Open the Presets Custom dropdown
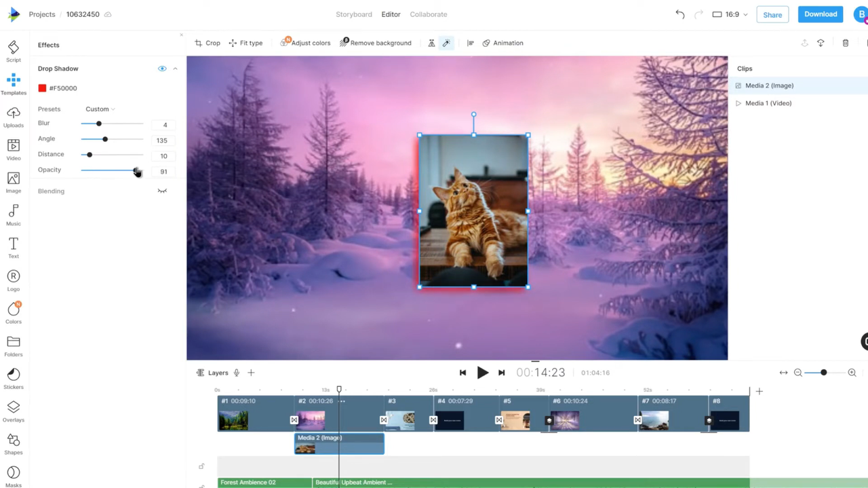 100,109
